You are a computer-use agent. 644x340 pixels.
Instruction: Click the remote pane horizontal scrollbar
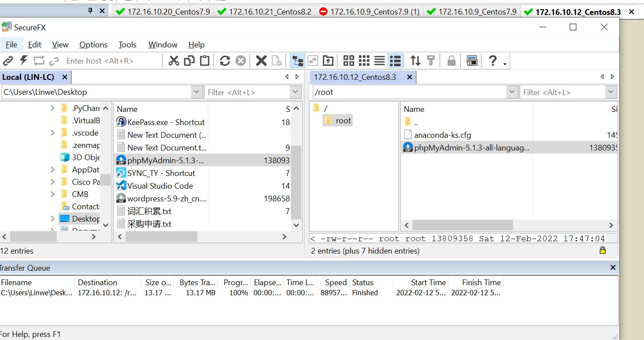463,225
